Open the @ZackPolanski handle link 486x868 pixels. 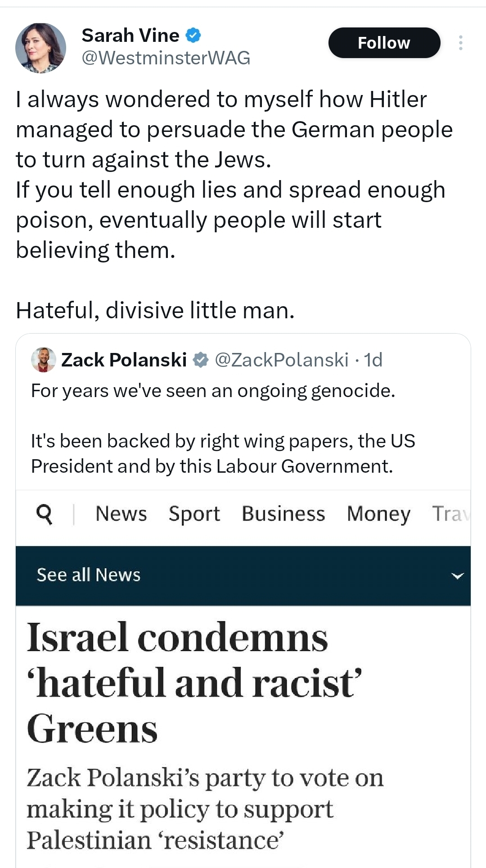click(282, 360)
